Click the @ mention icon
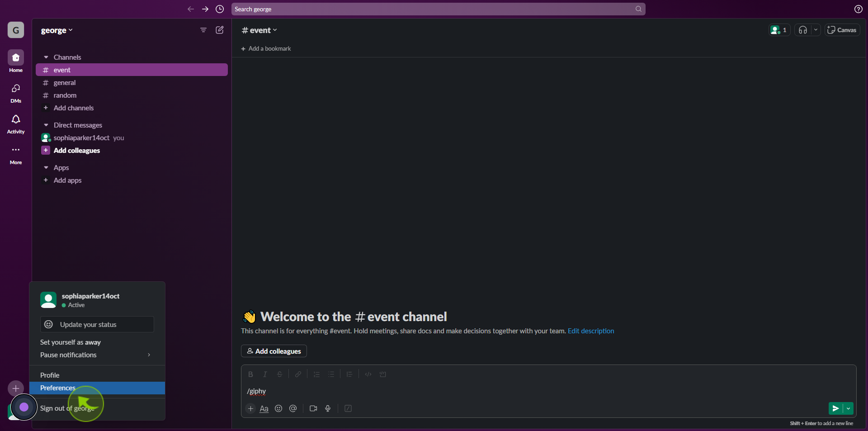The height and width of the screenshot is (431, 868). (x=293, y=409)
